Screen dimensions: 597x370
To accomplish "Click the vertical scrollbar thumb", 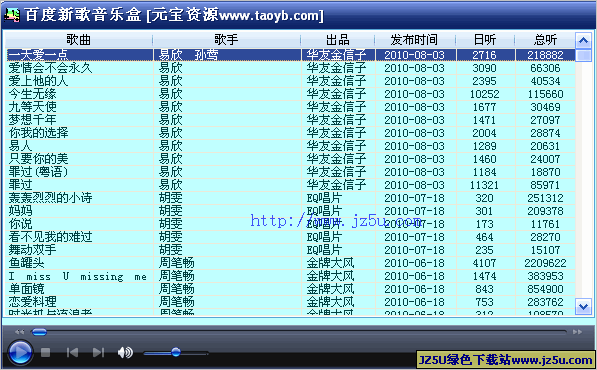I will [583, 55].
